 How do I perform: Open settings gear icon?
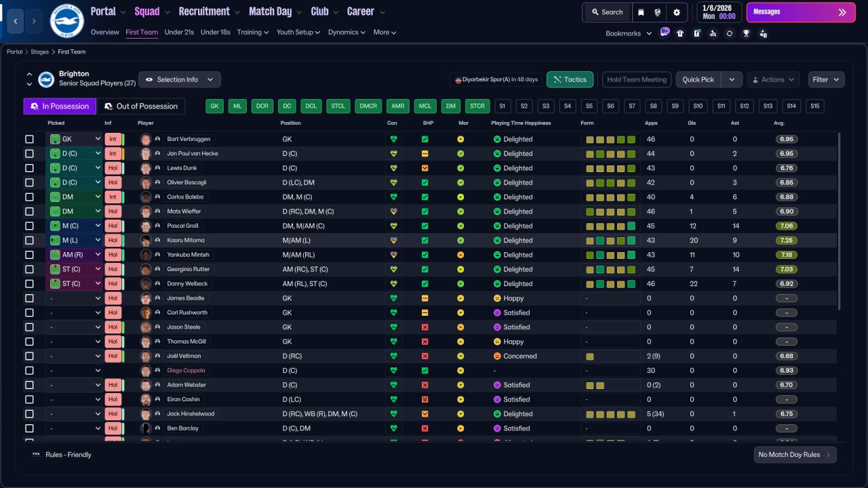click(677, 12)
